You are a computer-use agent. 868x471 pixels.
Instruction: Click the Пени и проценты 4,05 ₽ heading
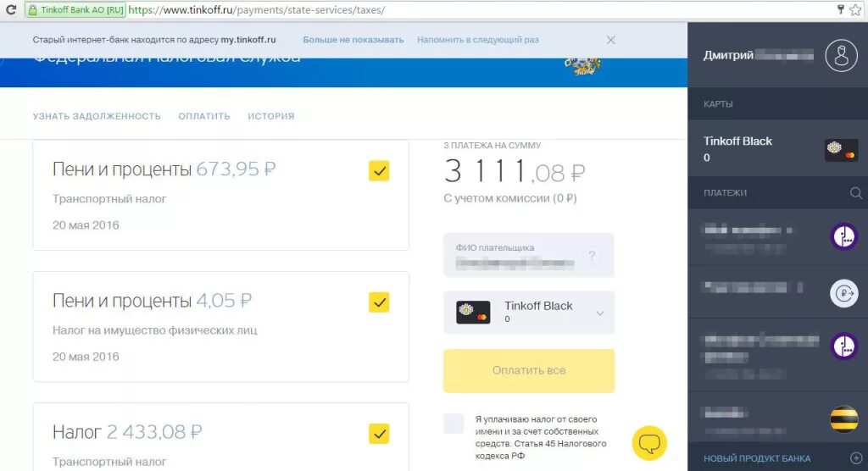(x=153, y=301)
